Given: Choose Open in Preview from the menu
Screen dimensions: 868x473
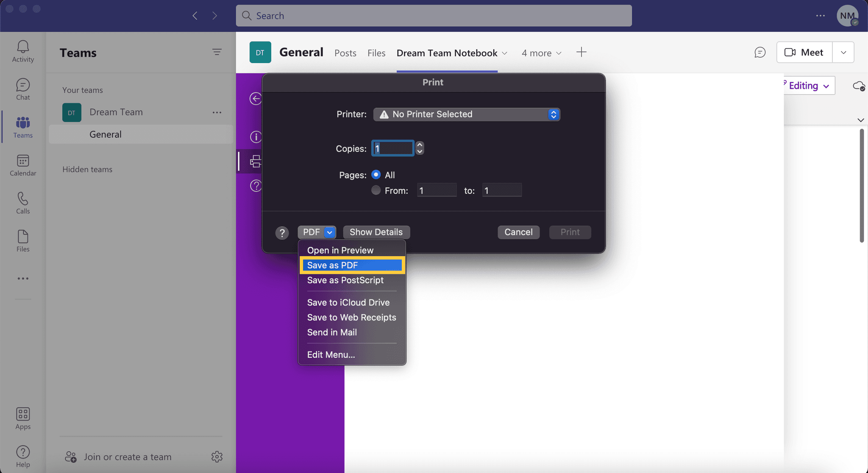Looking at the screenshot, I should click(x=340, y=250).
